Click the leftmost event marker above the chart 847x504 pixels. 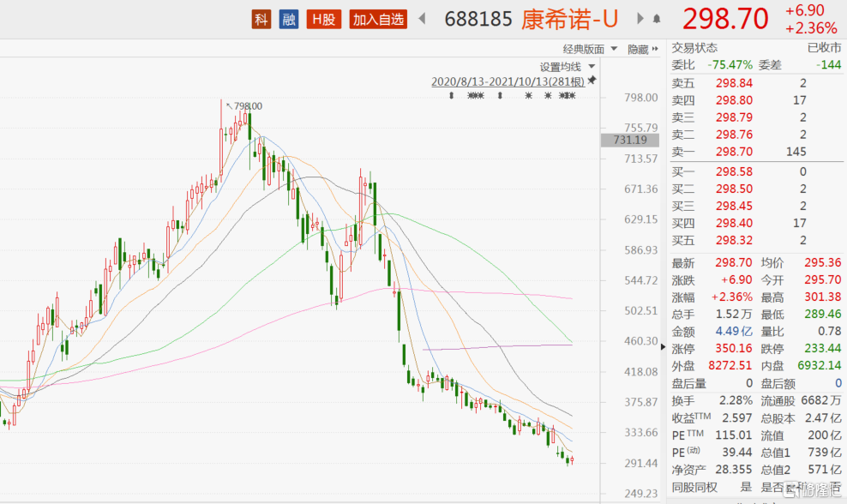pos(452,95)
